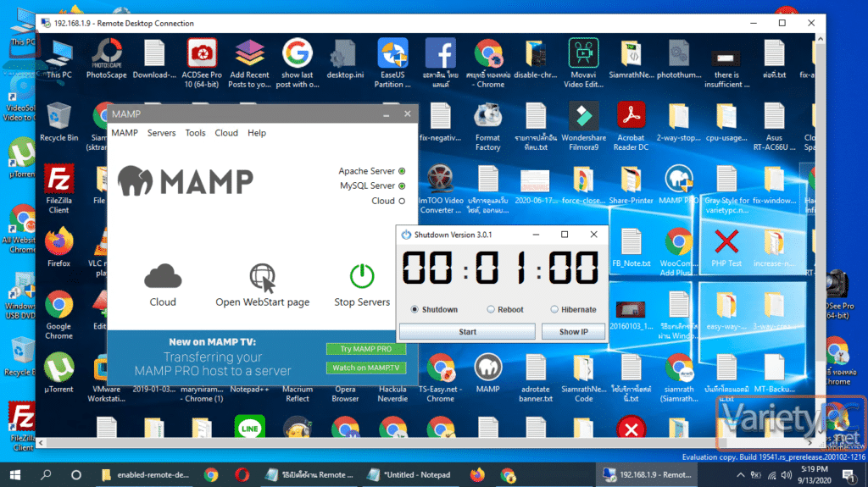Open the MAMP elephant desktop shortcut

point(487,373)
